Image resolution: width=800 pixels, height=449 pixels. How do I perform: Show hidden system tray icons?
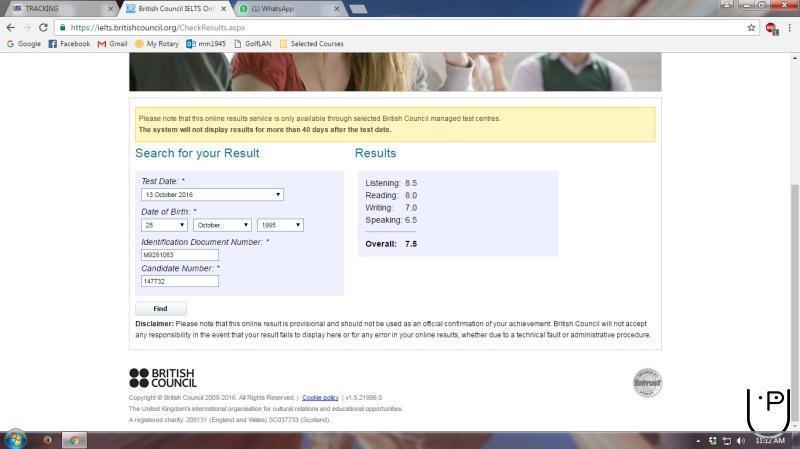click(698, 441)
